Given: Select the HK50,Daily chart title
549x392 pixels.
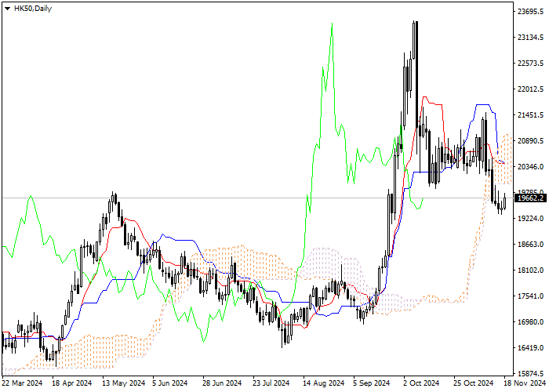Looking at the screenshot, I should (x=33, y=9).
